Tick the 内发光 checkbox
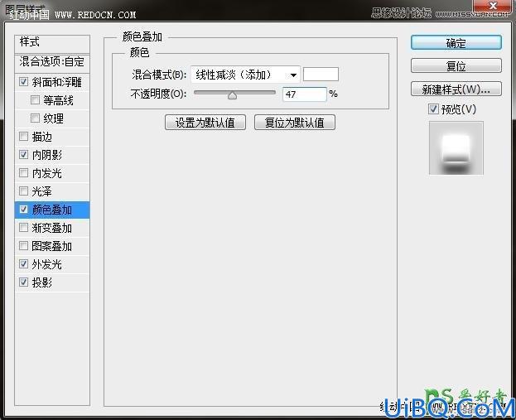 pyautogui.click(x=23, y=172)
